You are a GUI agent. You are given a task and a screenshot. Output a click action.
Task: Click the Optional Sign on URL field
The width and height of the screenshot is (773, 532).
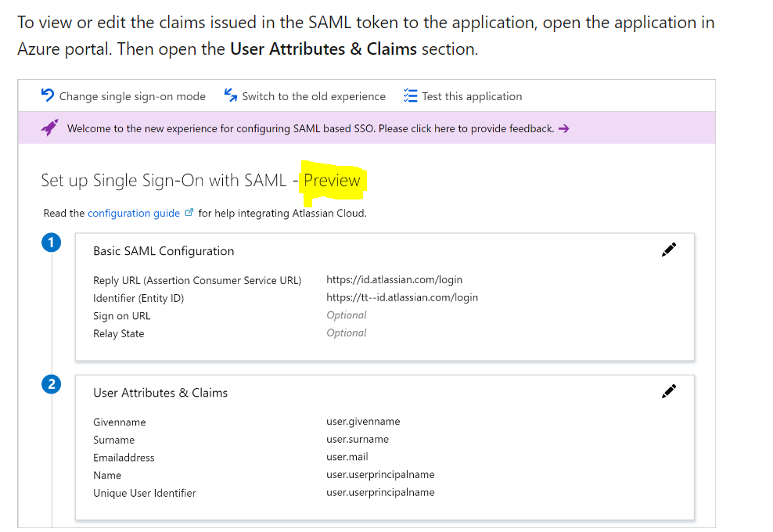coord(346,315)
